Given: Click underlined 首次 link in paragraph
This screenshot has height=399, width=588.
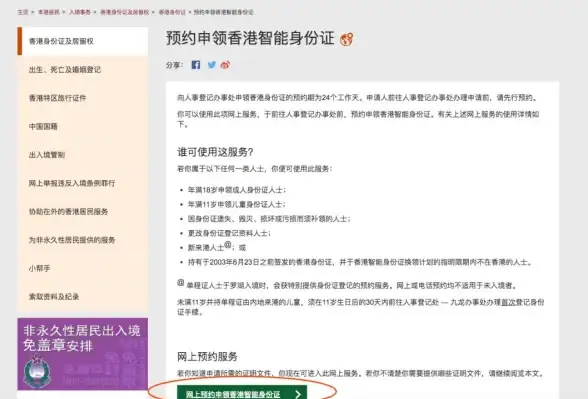Looking at the screenshot, I should click(508, 302).
